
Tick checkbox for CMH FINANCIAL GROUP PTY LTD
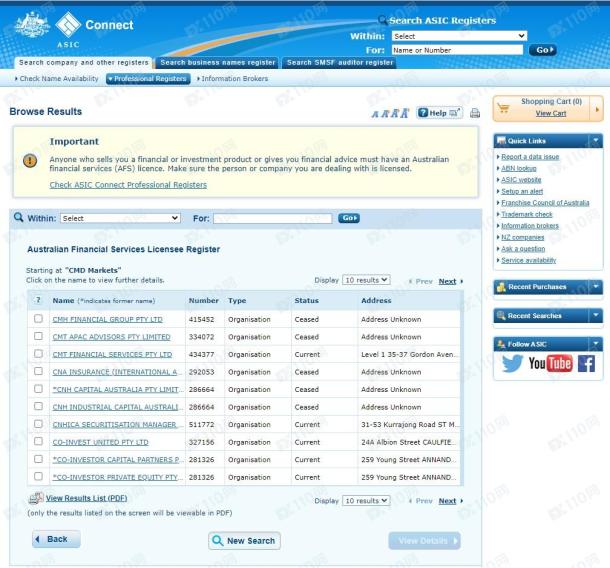pos(38,319)
